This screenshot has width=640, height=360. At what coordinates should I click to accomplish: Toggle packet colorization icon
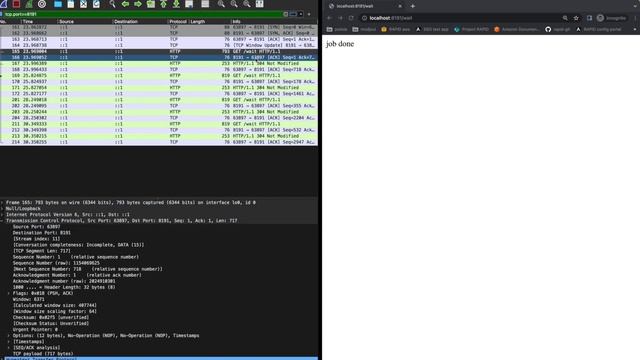(x=205, y=4)
